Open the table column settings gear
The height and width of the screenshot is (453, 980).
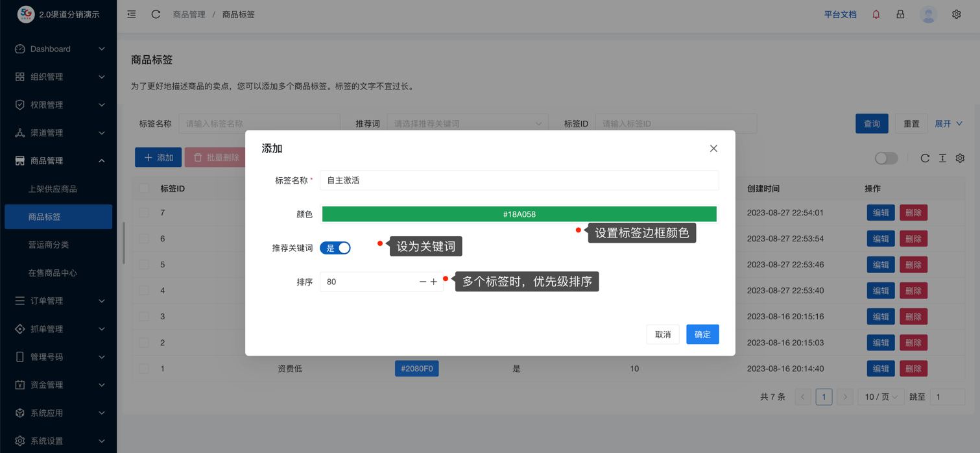click(x=960, y=158)
